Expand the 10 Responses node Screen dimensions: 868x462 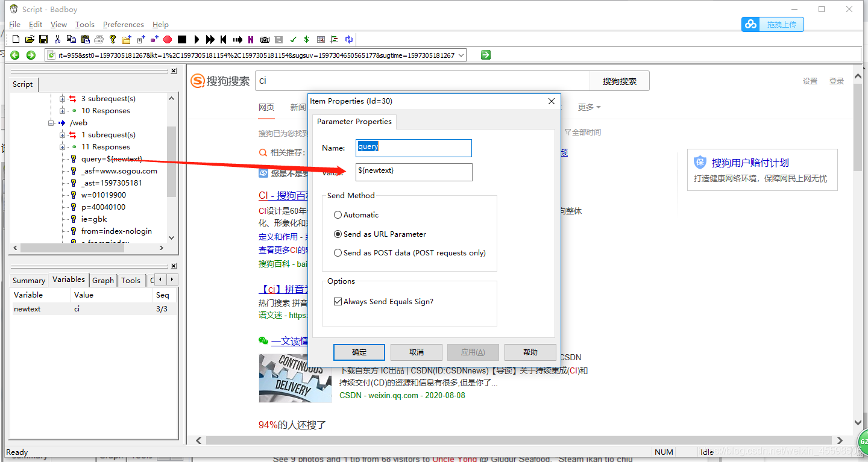[63, 111]
